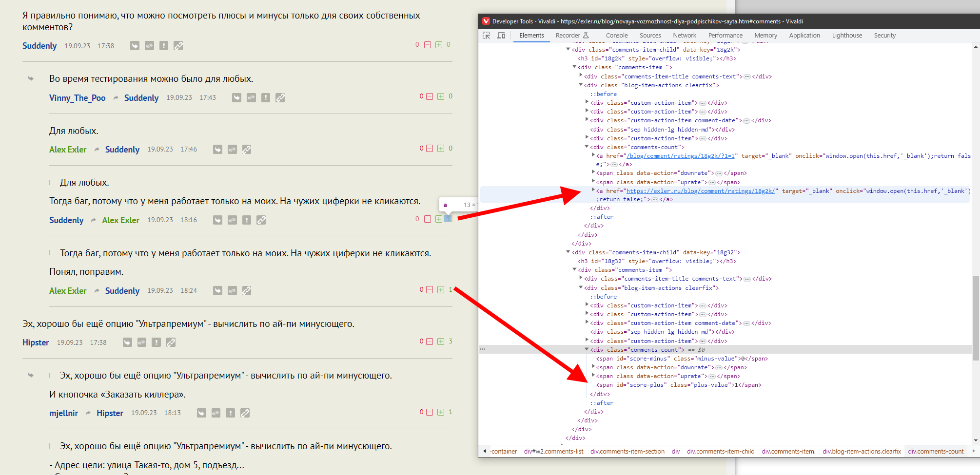Expand the first comments-item-title comments-text div
This screenshot has height=475, width=980.
(581, 76)
